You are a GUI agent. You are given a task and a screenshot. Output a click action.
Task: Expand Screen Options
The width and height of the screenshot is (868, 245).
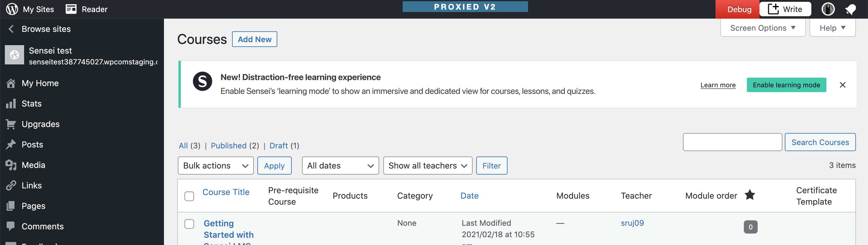[763, 28]
